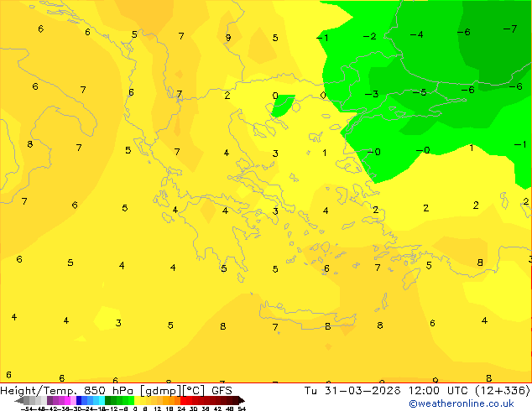Image resolution: width=532 pixels, height=411 pixels.
Task: Click the '31-03-2026' date text
Action: tap(362, 391)
